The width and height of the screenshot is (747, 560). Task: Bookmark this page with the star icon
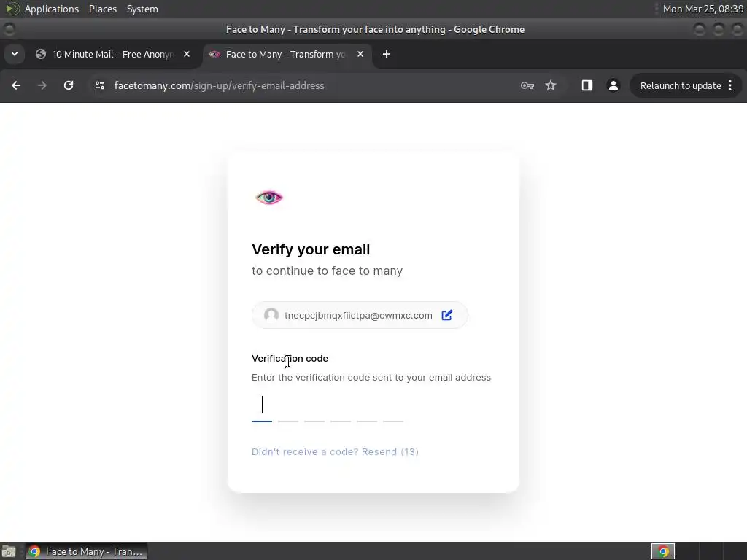coord(551,85)
